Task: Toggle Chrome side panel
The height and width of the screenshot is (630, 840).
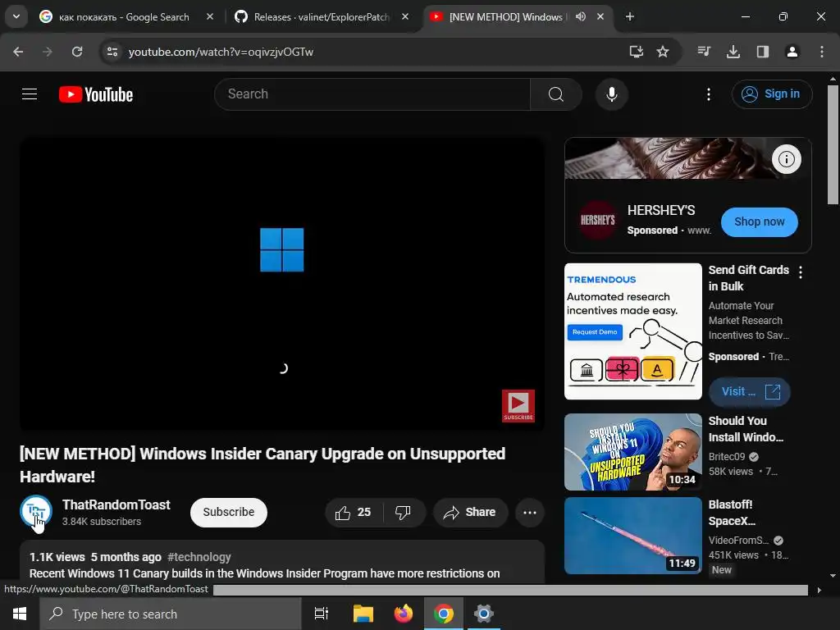Action: [762, 52]
